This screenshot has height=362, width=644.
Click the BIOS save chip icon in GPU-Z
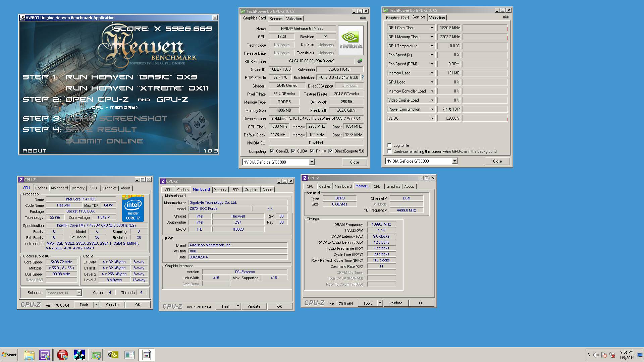coord(360,61)
